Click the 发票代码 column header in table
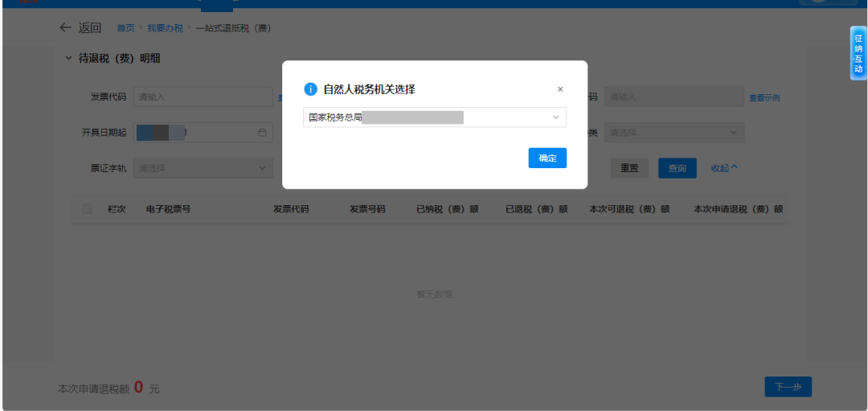Image resolution: width=868 pixels, height=411 pixels. pos(291,209)
